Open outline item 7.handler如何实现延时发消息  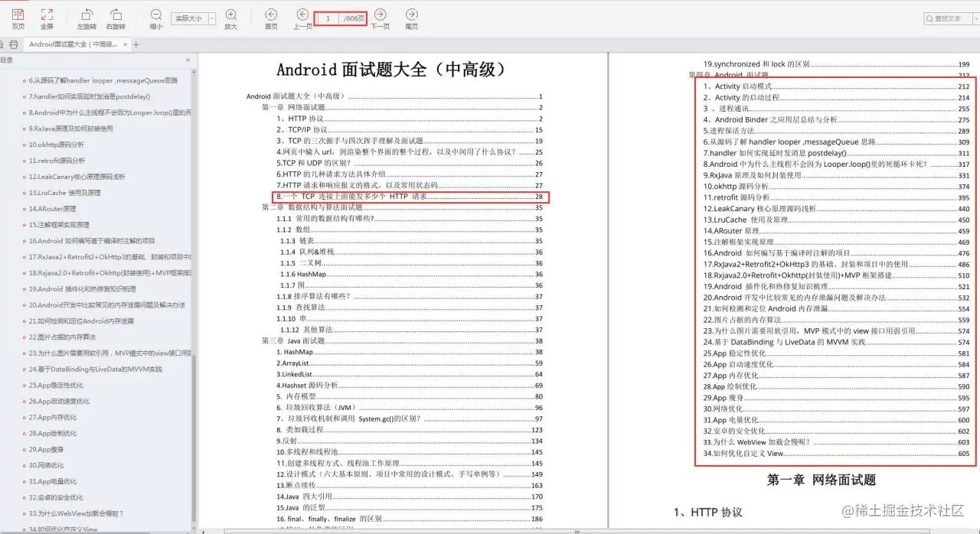point(89,96)
